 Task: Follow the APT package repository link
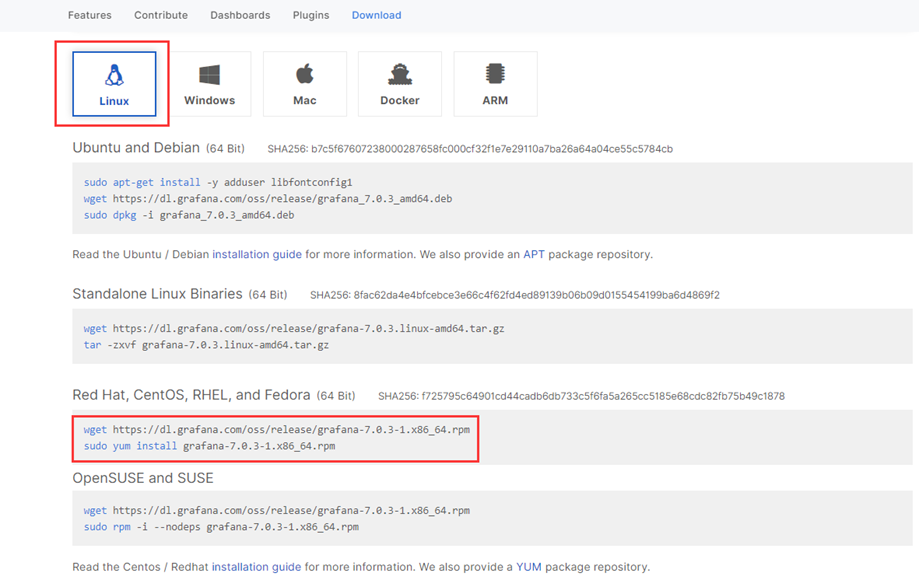click(x=534, y=254)
